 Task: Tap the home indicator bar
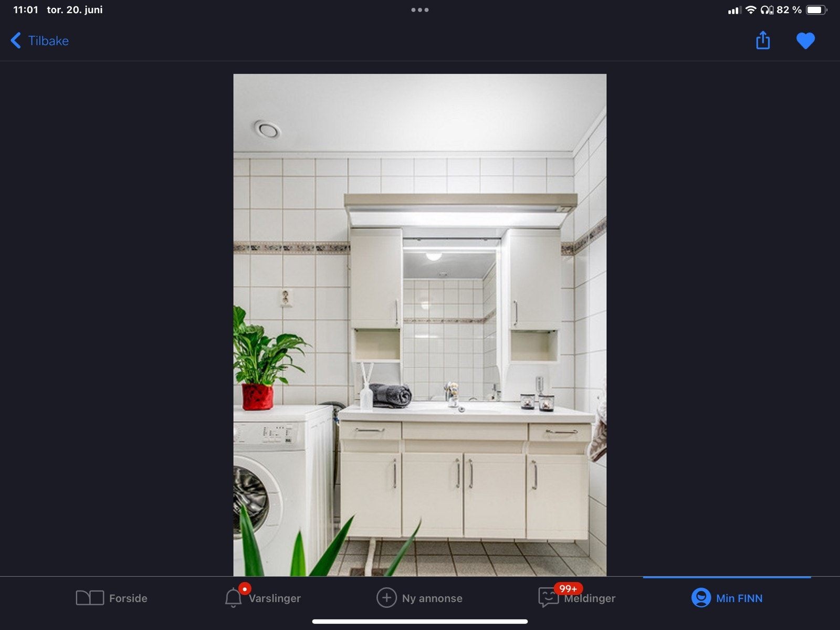pos(420,622)
